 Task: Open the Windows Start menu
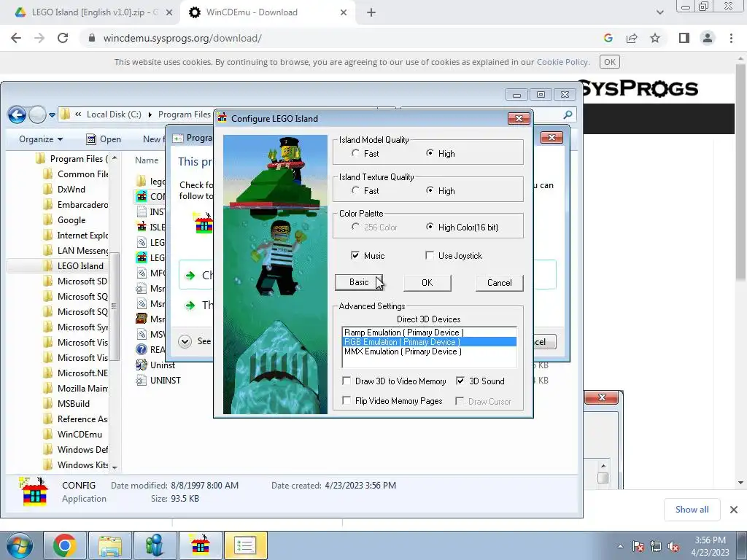[19, 545]
